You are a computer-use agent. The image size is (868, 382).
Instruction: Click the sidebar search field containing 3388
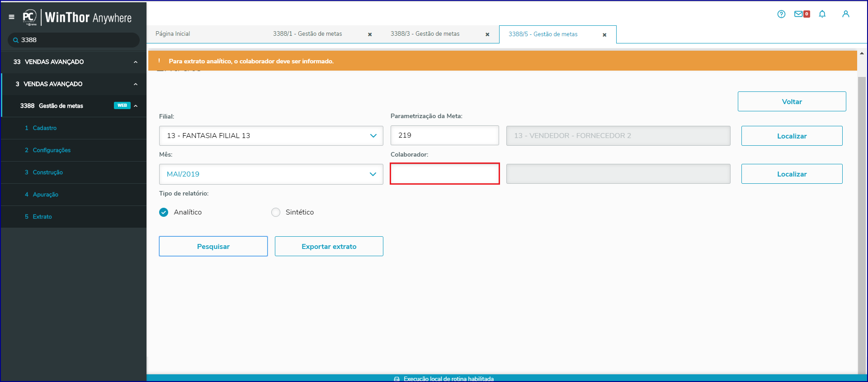click(x=74, y=40)
